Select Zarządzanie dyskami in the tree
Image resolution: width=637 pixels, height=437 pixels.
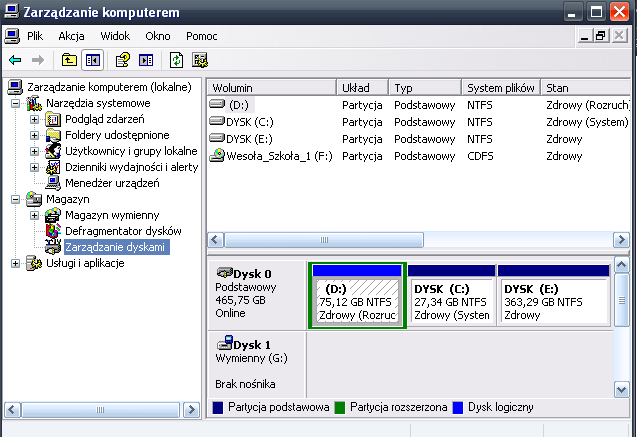pyautogui.click(x=115, y=247)
